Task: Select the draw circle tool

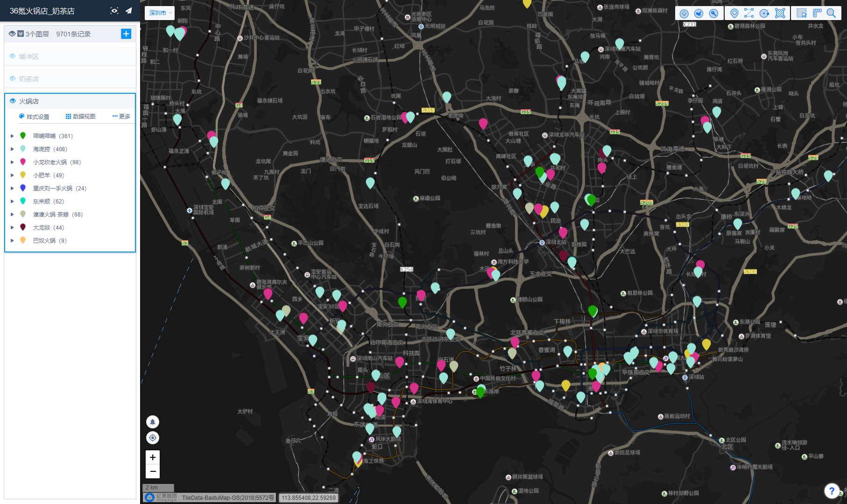Action: 764,13
